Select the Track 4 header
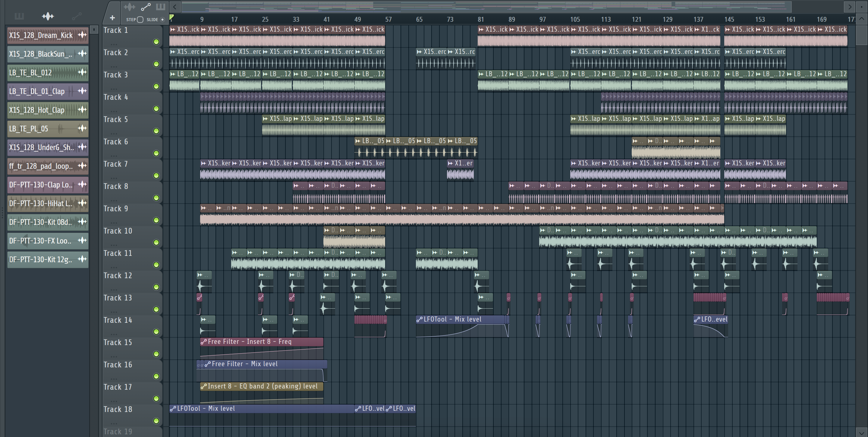Screen dimensions: 868x437 point(132,103)
